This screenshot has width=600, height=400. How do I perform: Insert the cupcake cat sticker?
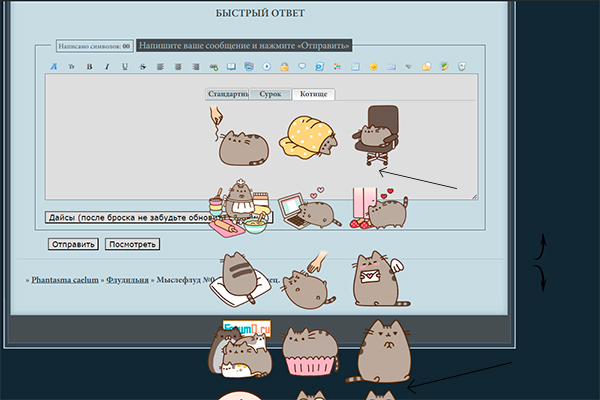pos(310,351)
